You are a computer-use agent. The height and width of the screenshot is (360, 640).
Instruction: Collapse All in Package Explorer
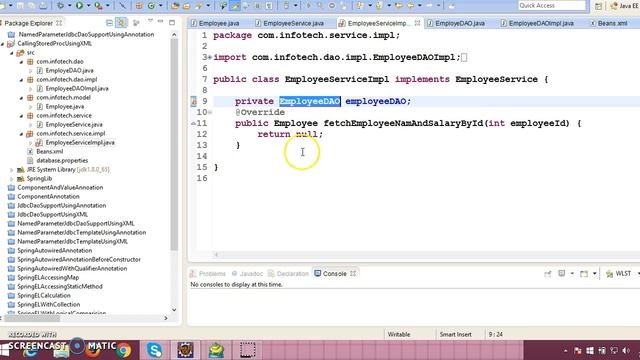click(x=109, y=23)
